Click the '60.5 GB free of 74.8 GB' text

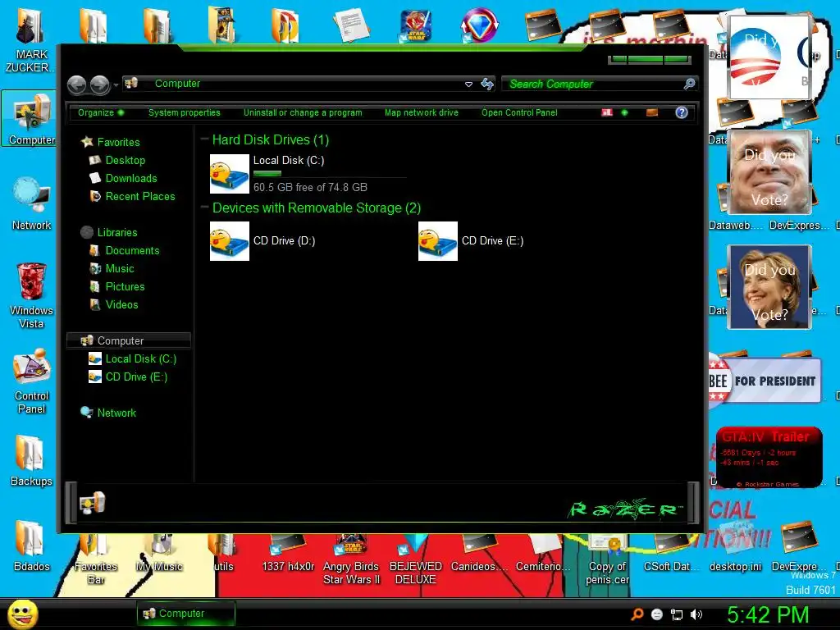coord(310,188)
